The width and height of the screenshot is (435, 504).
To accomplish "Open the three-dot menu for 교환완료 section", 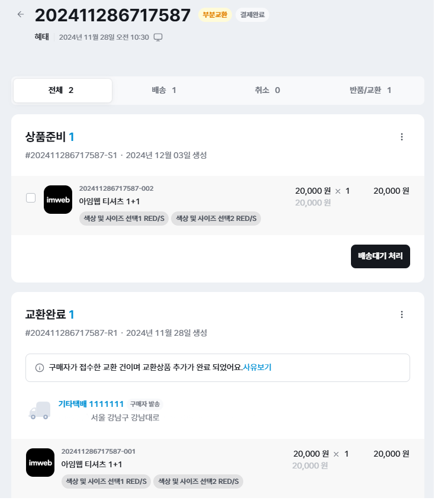I will click(402, 314).
